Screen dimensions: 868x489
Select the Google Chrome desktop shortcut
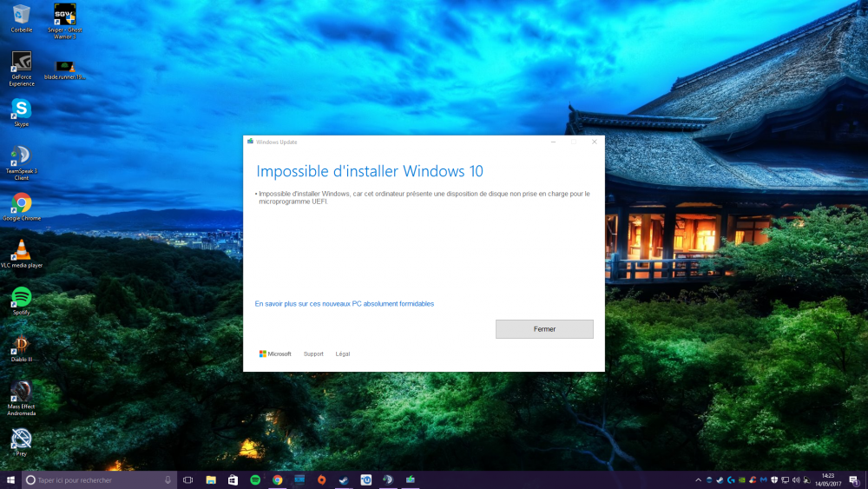coord(22,207)
